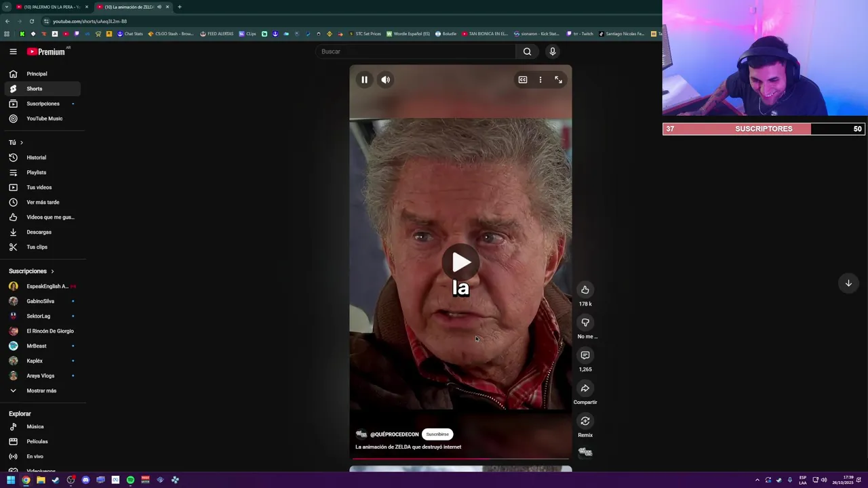The image size is (868, 488).
Task: Open Tus clips in the sidebar
Action: click(x=43, y=247)
